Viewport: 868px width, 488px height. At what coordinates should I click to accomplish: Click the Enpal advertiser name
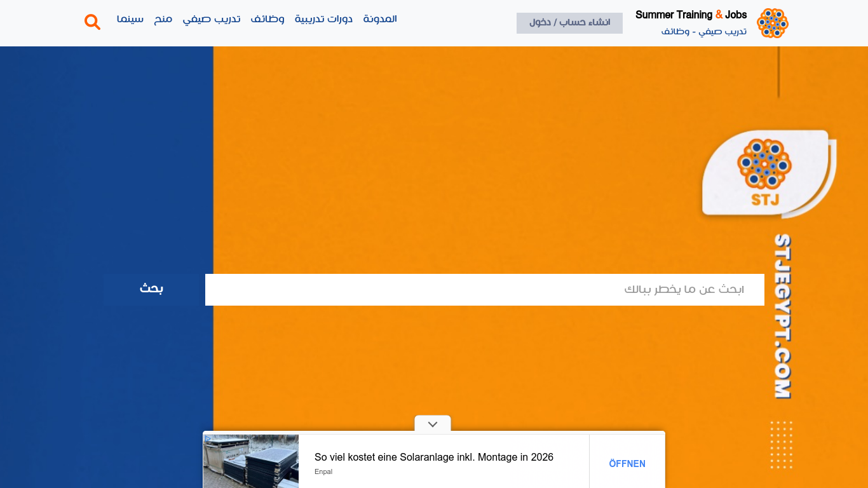(x=323, y=471)
